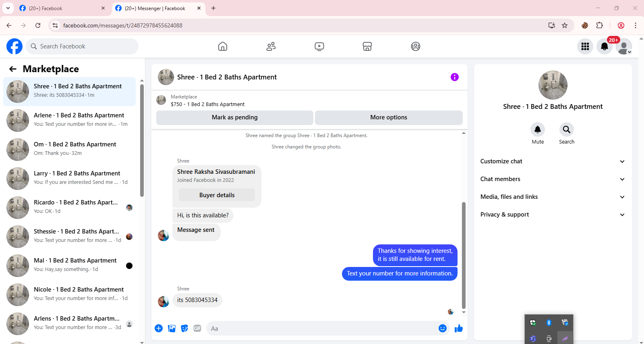Click the message "its 5083045334"
Image resolution: width=644 pixels, height=344 pixels.
[x=197, y=300]
